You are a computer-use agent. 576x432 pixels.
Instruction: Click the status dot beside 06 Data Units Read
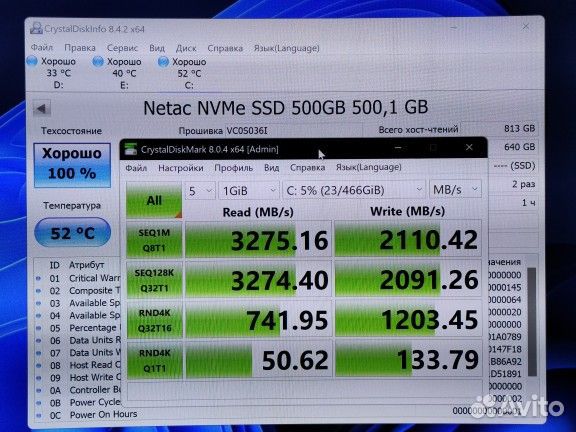point(38,341)
